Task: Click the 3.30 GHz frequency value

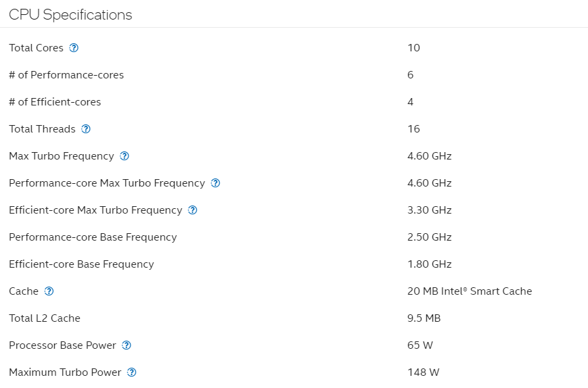Action: point(429,210)
